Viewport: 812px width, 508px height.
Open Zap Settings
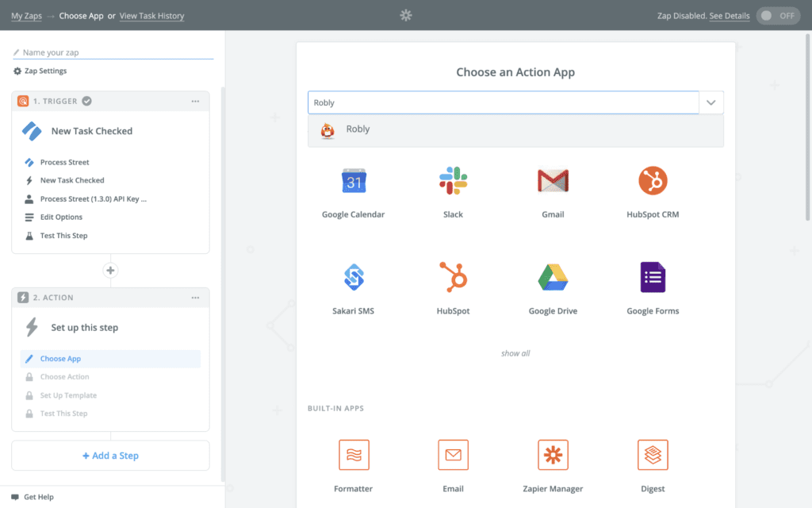point(40,71)
